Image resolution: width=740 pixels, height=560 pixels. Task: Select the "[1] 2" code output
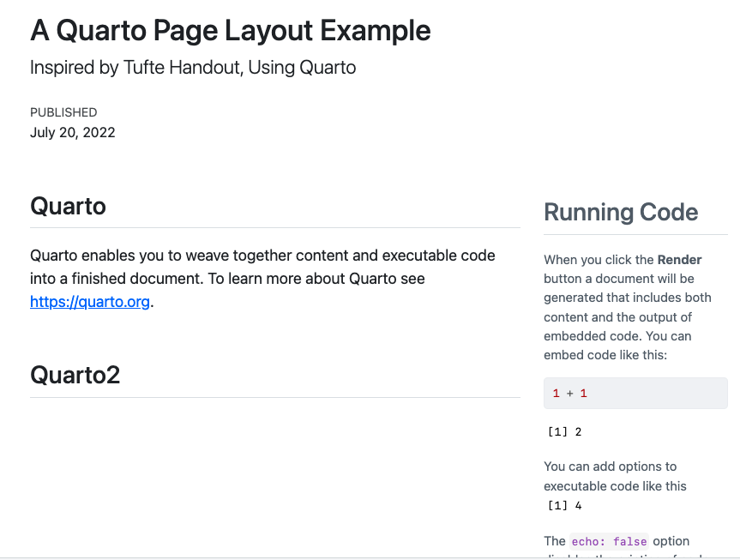564,431
